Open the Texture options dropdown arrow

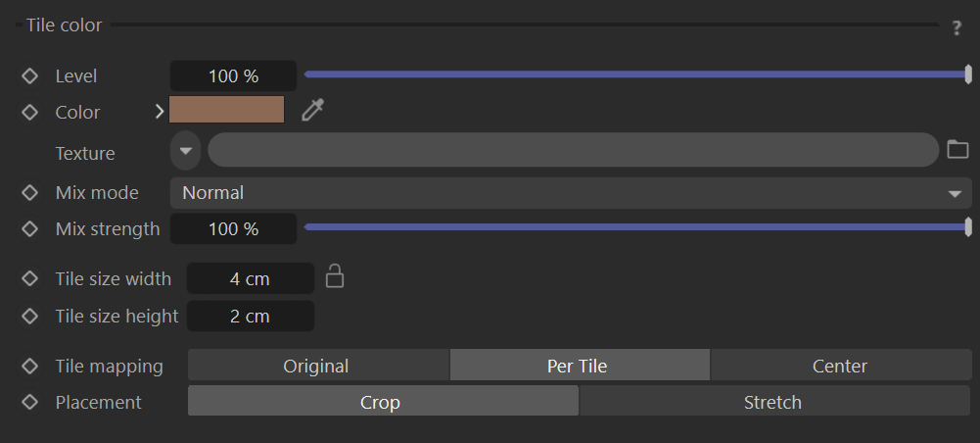click(185, 151)
